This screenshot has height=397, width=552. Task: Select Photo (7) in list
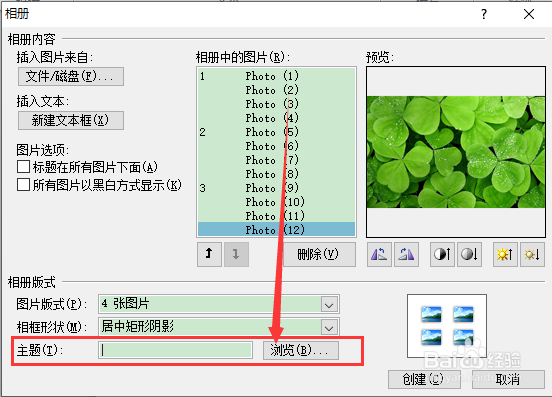click(276, 160)
